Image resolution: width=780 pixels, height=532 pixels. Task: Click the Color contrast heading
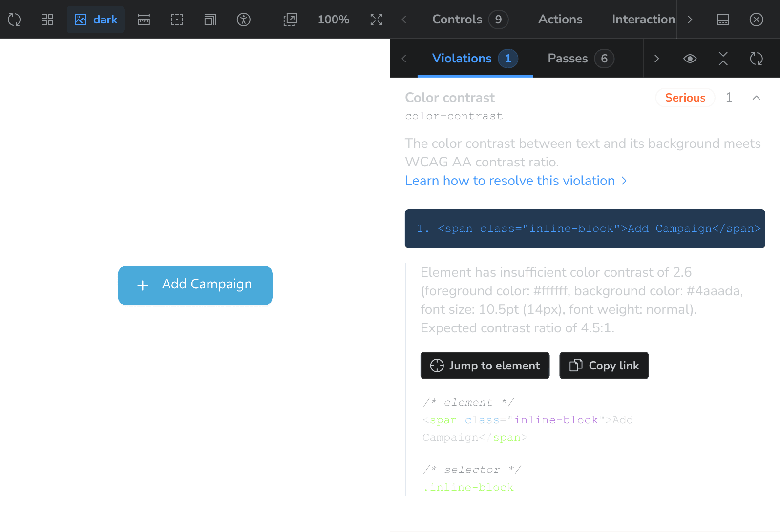point(450,98)
